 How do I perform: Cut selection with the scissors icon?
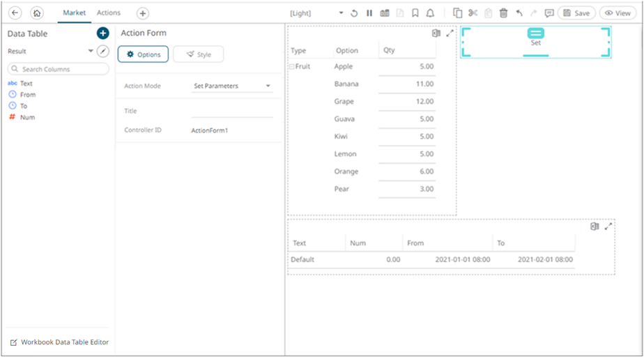click(x=473, y=13)
